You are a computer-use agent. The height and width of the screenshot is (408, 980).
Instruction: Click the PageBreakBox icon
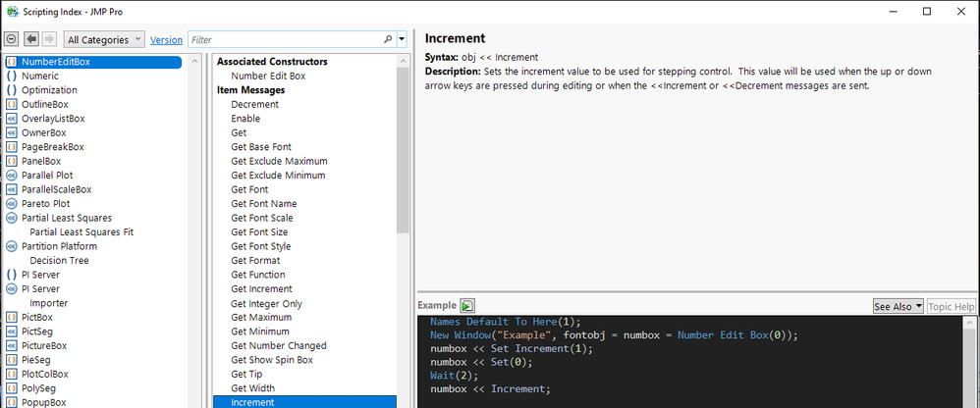coord(11,146)
